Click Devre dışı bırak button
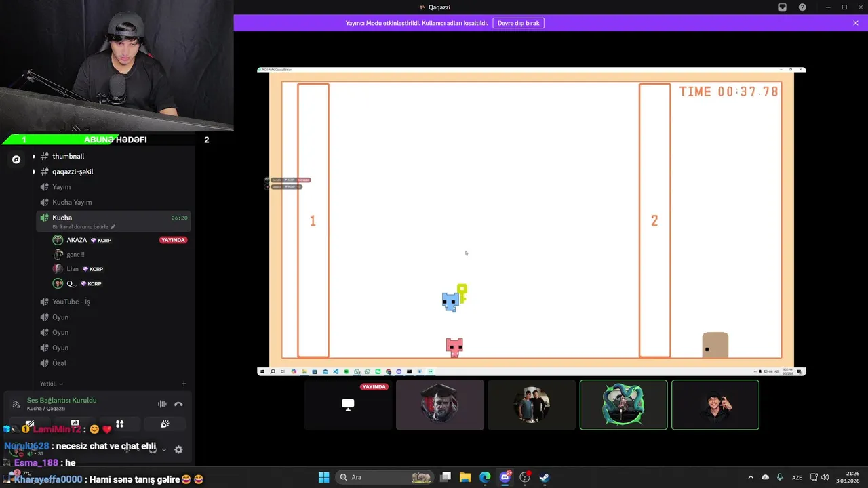This screenshot has height=488, width=868. 519,23
